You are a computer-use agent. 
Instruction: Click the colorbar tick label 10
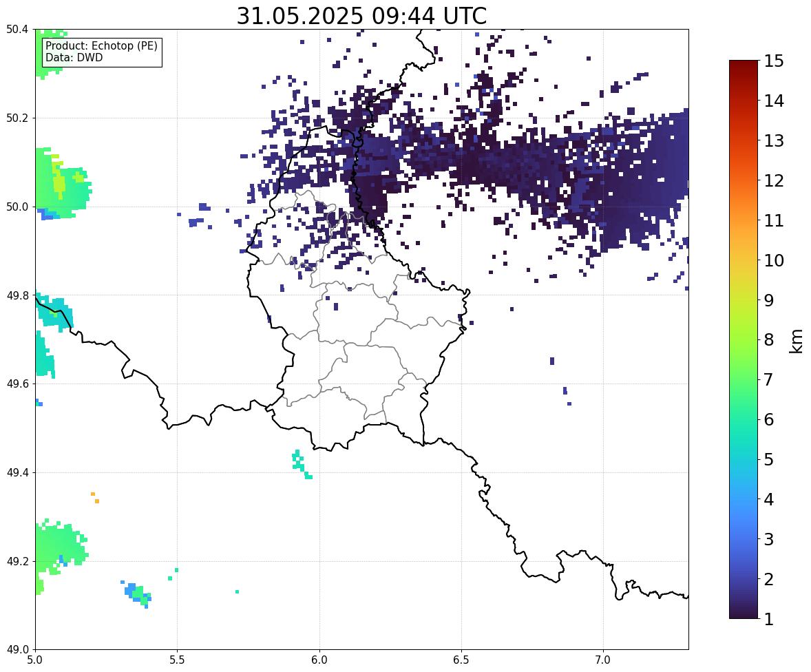[x=774, y=260]
